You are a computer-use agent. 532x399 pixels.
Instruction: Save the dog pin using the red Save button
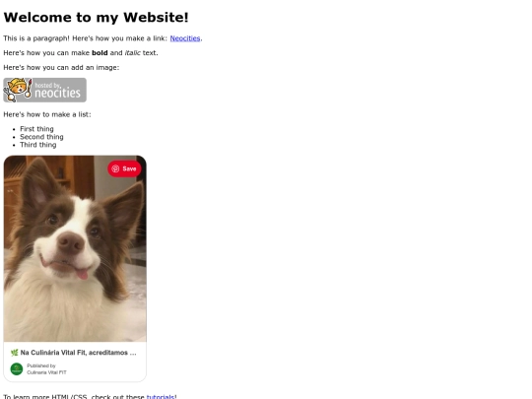pos(124,168)
